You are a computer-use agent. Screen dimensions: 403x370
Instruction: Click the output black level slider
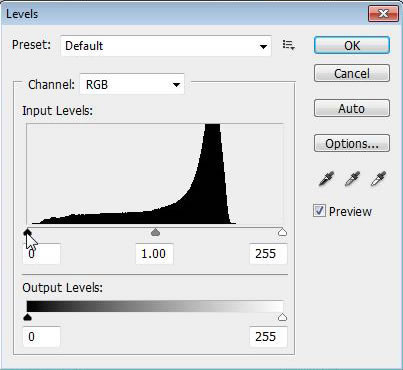point(28,317)
